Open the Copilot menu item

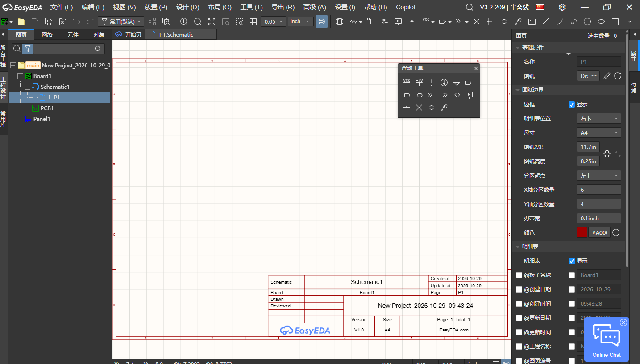pyautogui.click(x=406, y=7)
